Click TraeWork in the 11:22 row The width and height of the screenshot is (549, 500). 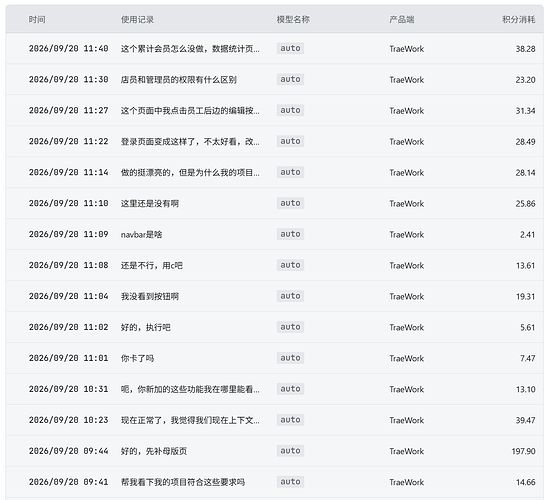[x=406, y=142]
